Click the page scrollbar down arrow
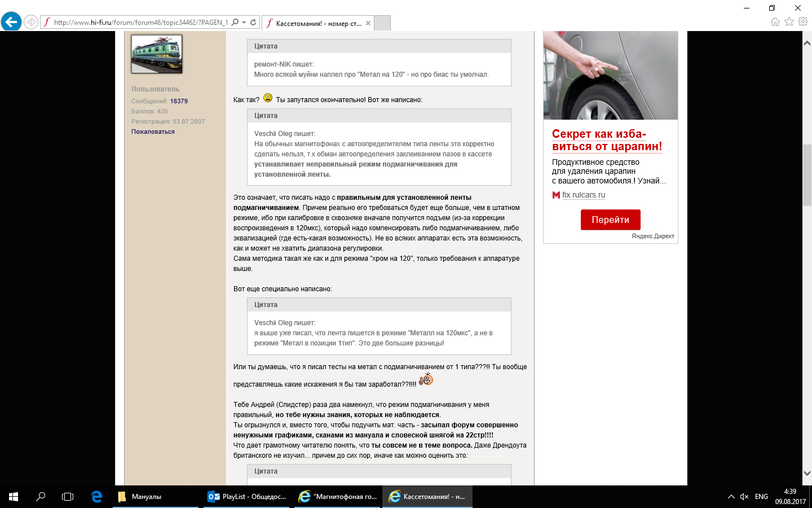812x508 pixels. (x=807, y=474)
